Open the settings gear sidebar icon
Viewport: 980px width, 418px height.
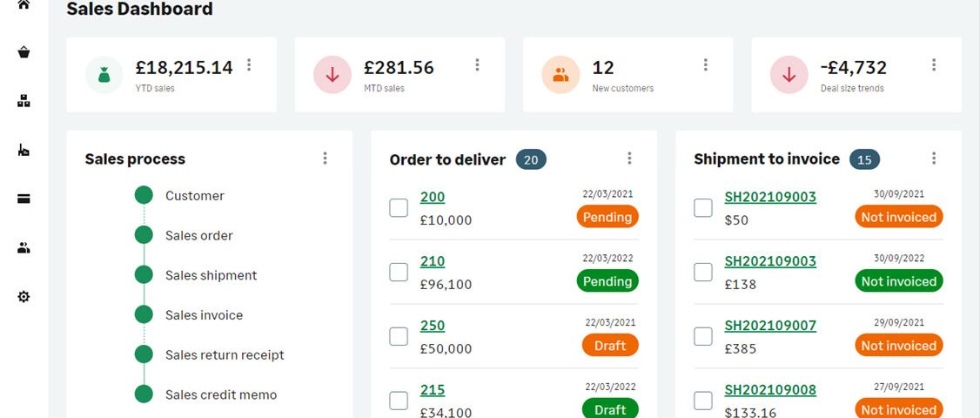[23, 297]
